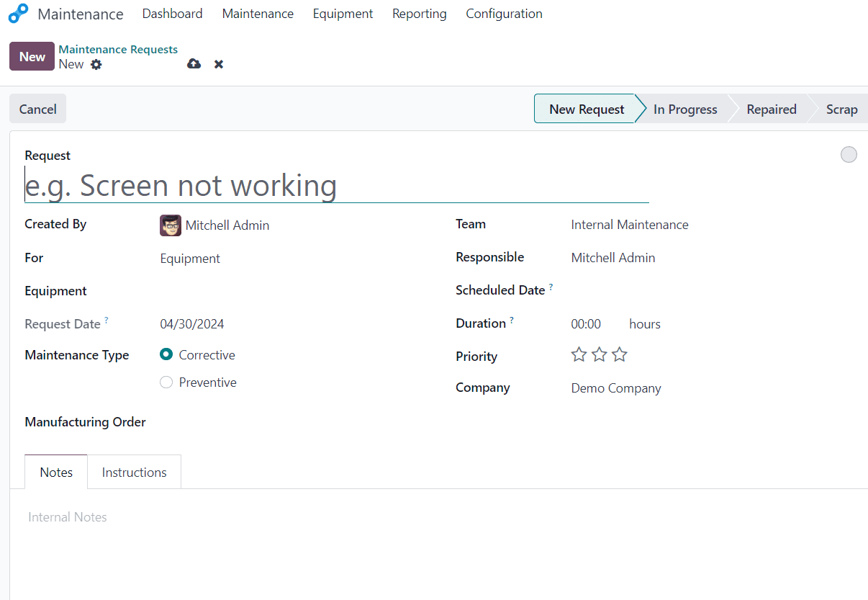The width and height of the screenshot is (868, 600).
Task: Discard changes using the x icon
Action: pyautogui.click(x=218, y=63)
